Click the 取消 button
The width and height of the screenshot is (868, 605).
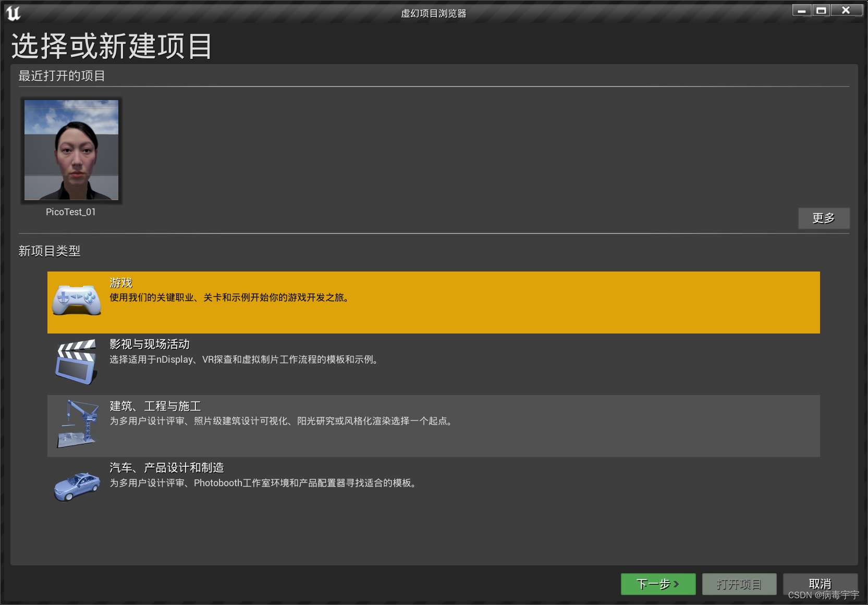820,584
